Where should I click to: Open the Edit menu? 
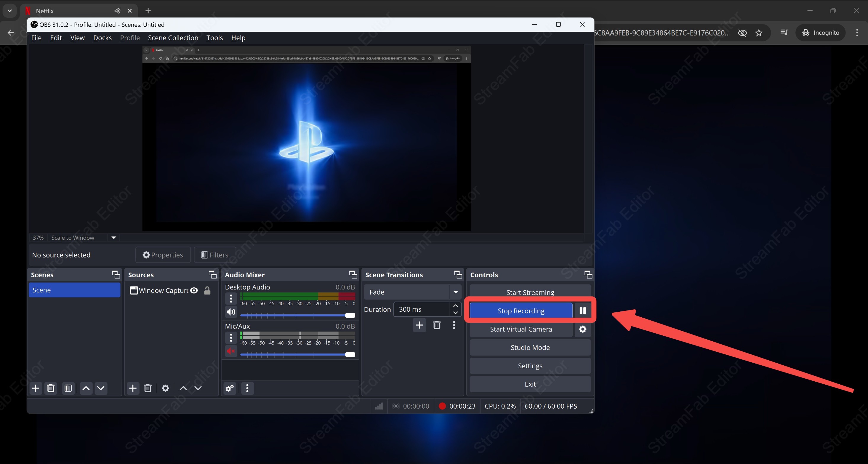pyautogui.click(x=56, y=38)
